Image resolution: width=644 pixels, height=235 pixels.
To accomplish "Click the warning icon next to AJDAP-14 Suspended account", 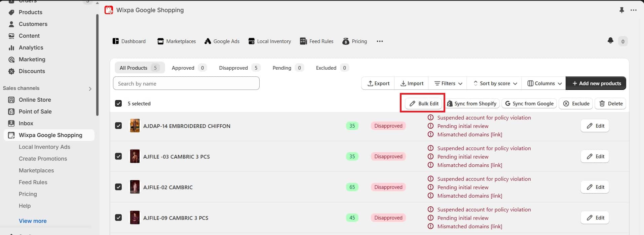I will pyautogui.click(x=430, y=117).
